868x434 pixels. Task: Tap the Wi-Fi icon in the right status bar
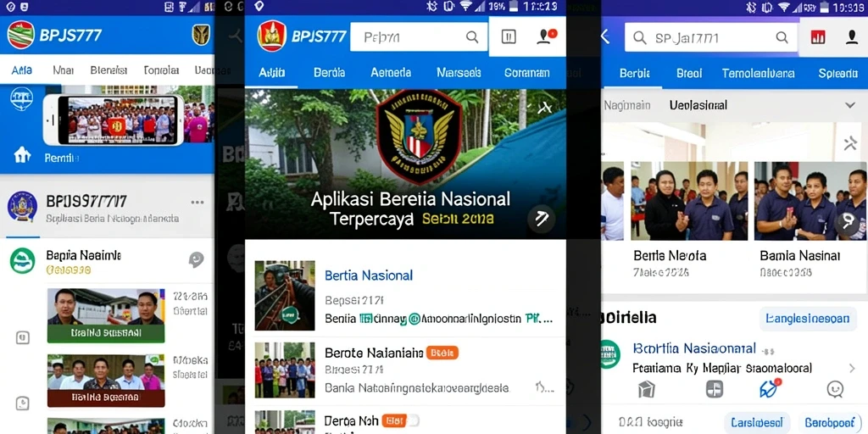tap(782, 7)
